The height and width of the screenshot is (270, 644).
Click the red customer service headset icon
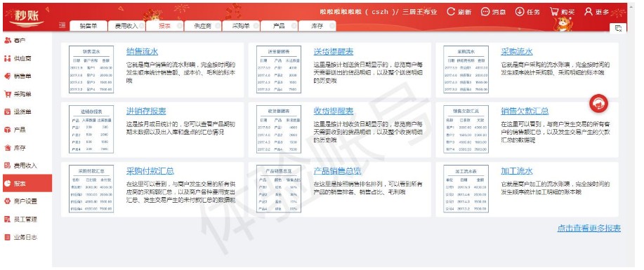pos(598,103)
